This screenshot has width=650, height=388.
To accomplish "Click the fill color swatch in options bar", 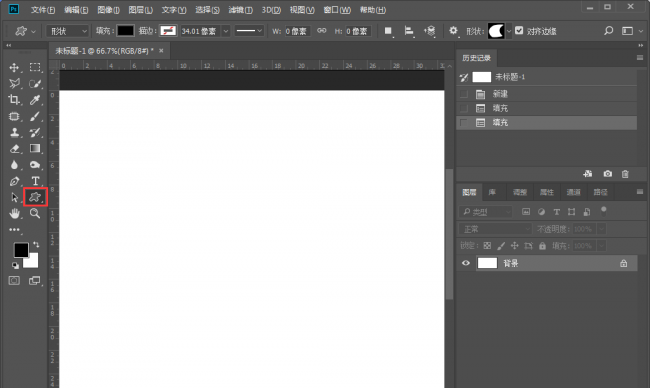I will (x=125, y=31).
